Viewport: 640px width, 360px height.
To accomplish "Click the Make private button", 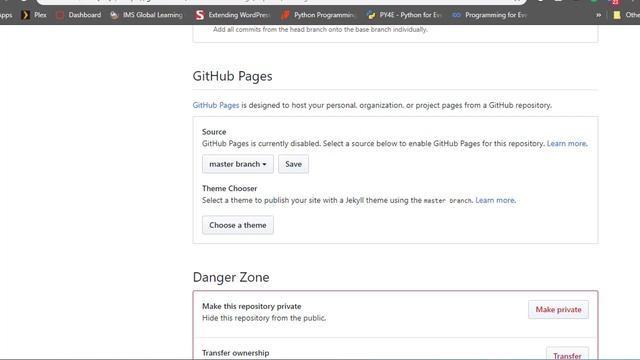I will point(558,309).
